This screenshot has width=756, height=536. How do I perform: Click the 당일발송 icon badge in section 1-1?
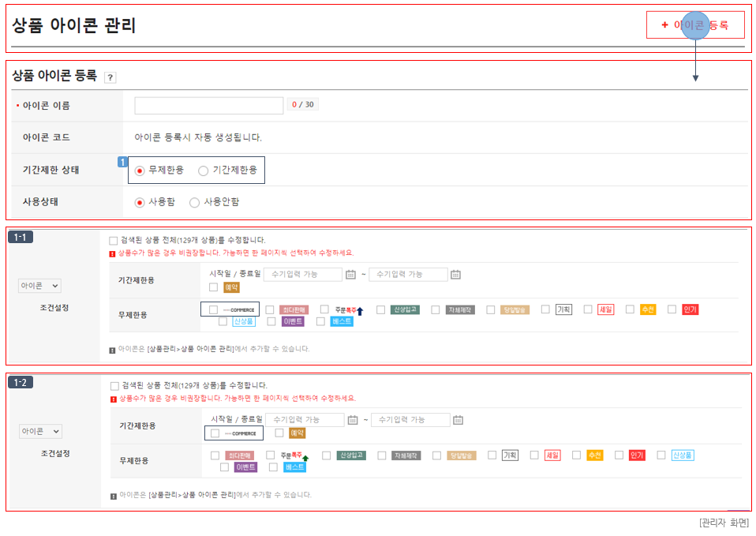click(515, 309)
